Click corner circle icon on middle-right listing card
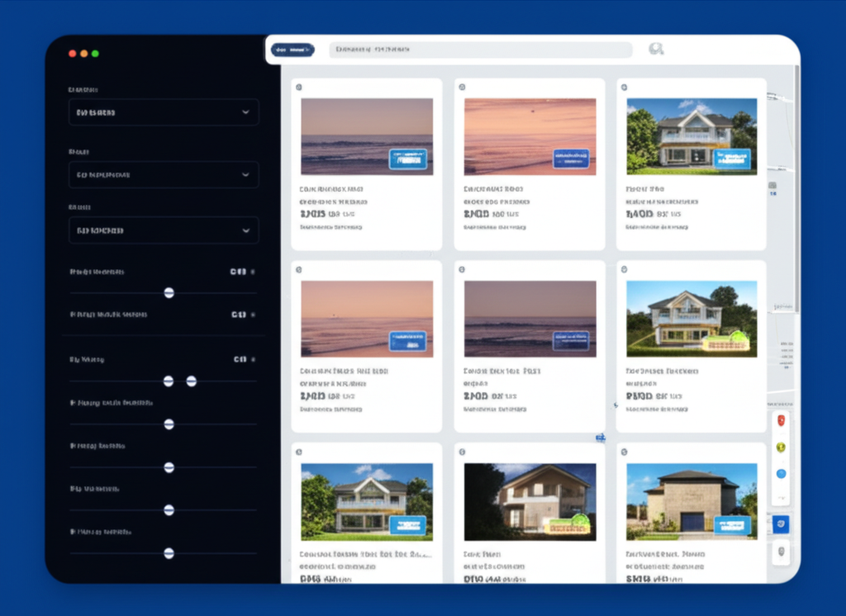Screen dimensions: 846x616 point(625,269)
